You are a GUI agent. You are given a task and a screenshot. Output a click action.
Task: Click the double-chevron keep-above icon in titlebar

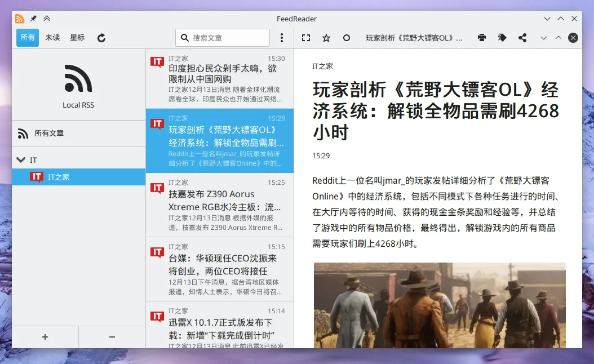point(47,19)
